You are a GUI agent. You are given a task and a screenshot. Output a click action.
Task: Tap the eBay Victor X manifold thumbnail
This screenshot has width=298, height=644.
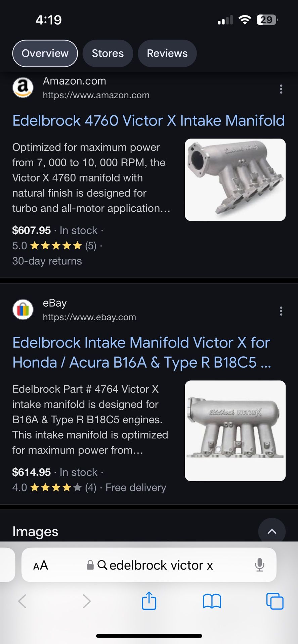[235, 431]
